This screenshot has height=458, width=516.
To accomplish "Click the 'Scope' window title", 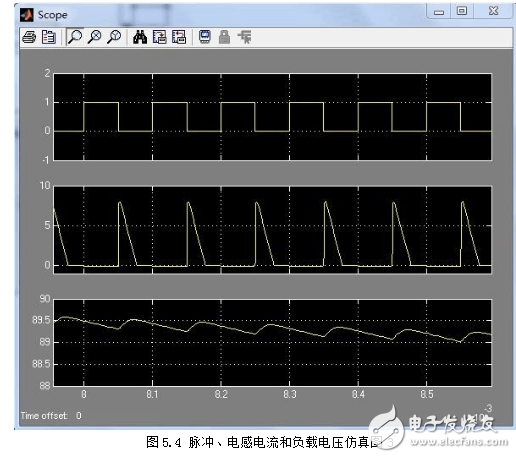I will click(52, 15).
